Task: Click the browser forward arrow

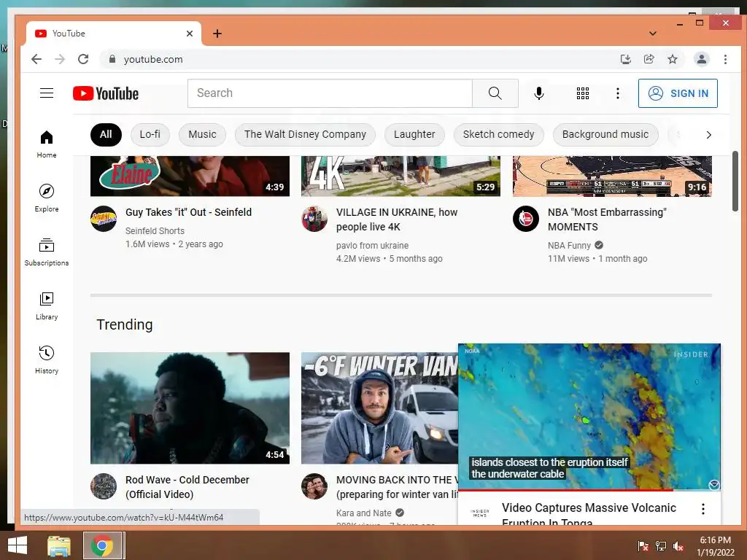Action: pos(60,59)
